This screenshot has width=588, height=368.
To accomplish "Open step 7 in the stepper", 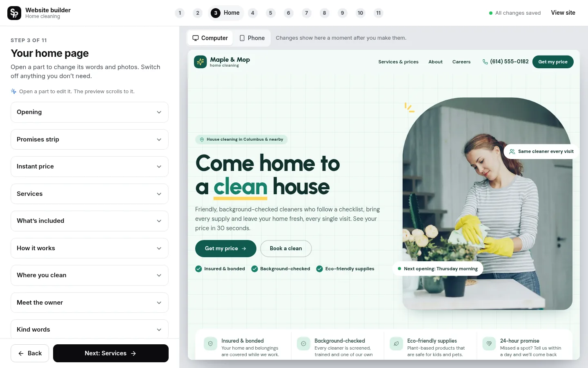I will click(307, 13).
